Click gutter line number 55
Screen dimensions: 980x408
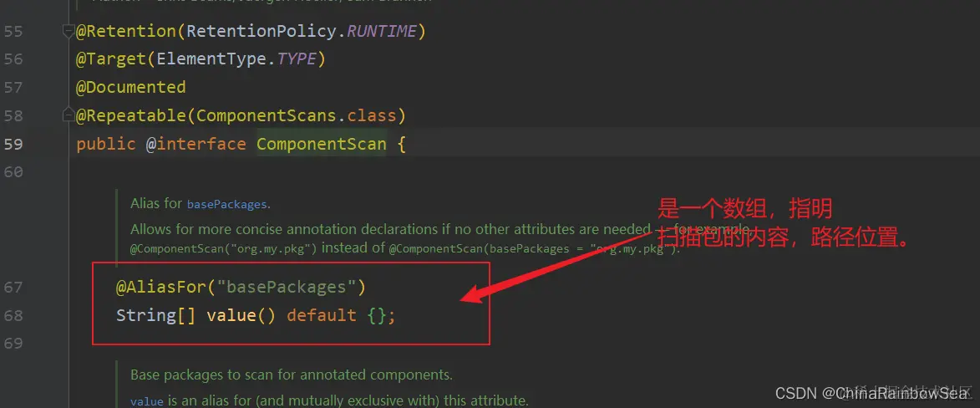click(13, 31)
